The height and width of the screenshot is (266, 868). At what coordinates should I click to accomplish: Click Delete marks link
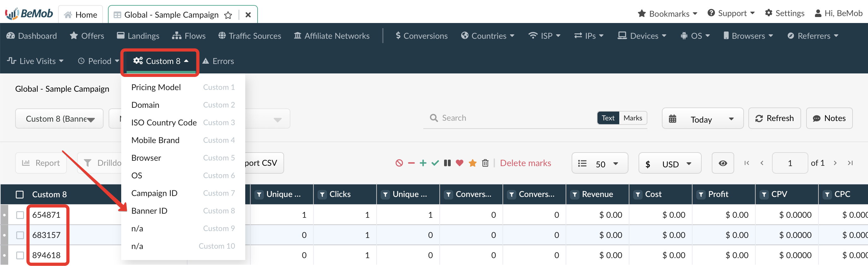[x=525, y=163]
